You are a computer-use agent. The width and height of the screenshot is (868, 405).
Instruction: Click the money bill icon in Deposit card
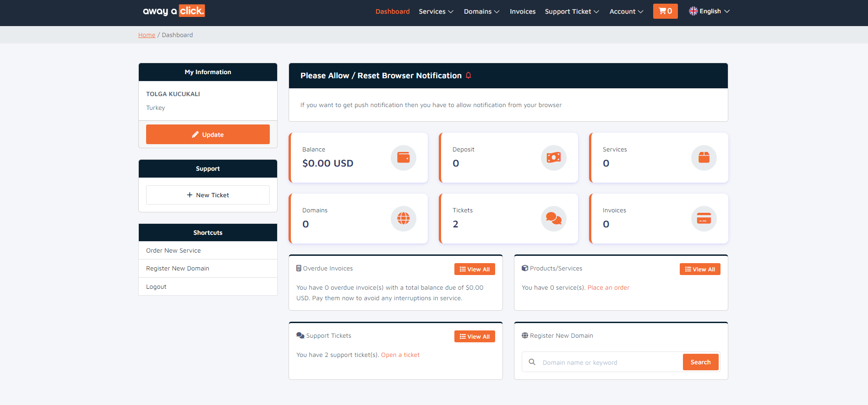[553, 158]
